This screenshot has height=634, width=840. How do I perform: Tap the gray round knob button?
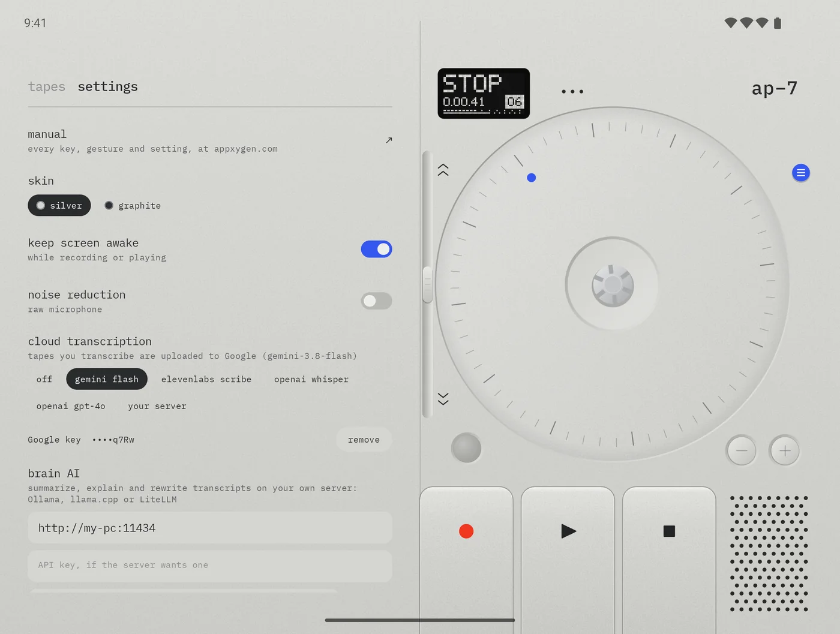(x=466, y=448)
